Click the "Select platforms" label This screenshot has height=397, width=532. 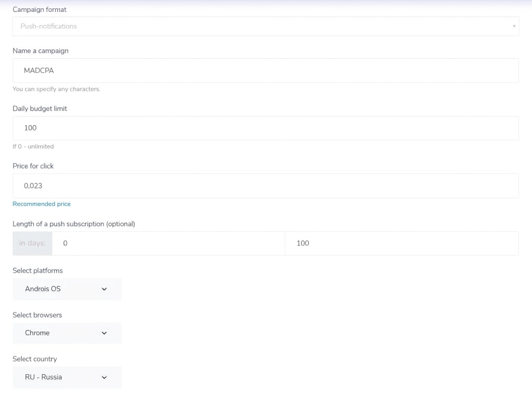[37, 270]
